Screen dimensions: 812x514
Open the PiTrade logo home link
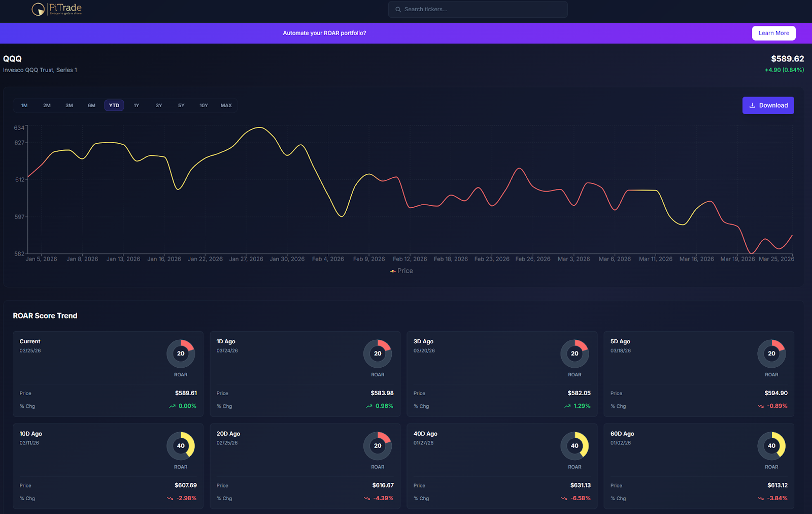click(56, 9)
